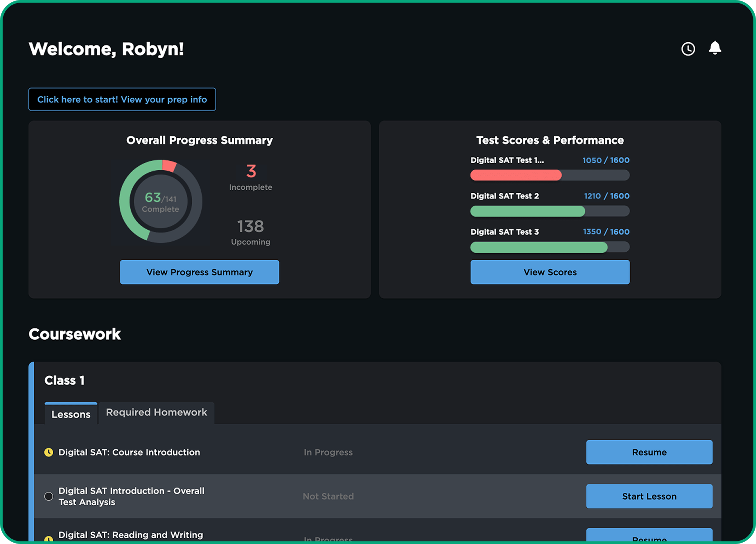Click the 3 Incomplete count
Viewport: 756px width, 544px height.
pyautogui.click(x=251, y=172)
